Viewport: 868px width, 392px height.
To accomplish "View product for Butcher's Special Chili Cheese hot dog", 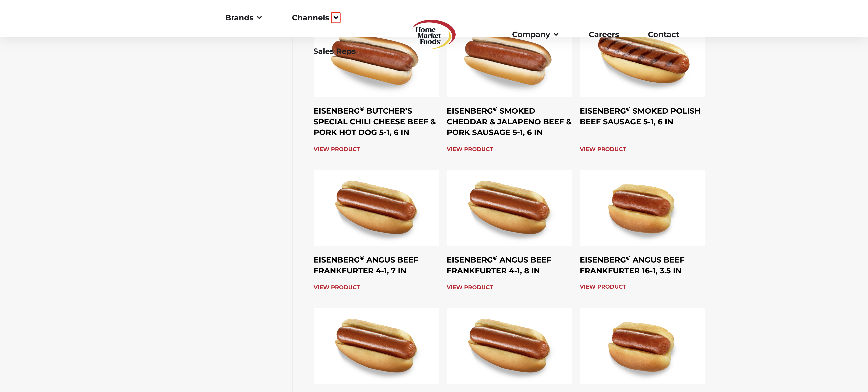I will click(336, 149).
